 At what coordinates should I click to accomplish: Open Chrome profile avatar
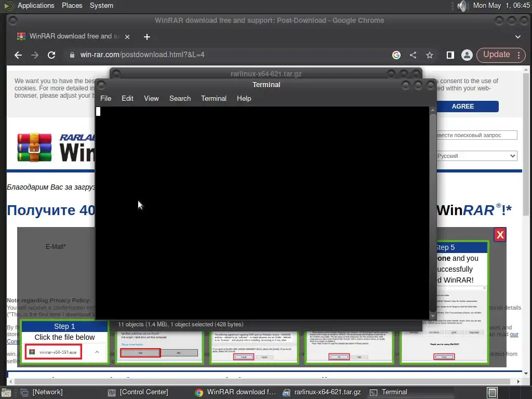pyautogui.click(x=467, y=55)
